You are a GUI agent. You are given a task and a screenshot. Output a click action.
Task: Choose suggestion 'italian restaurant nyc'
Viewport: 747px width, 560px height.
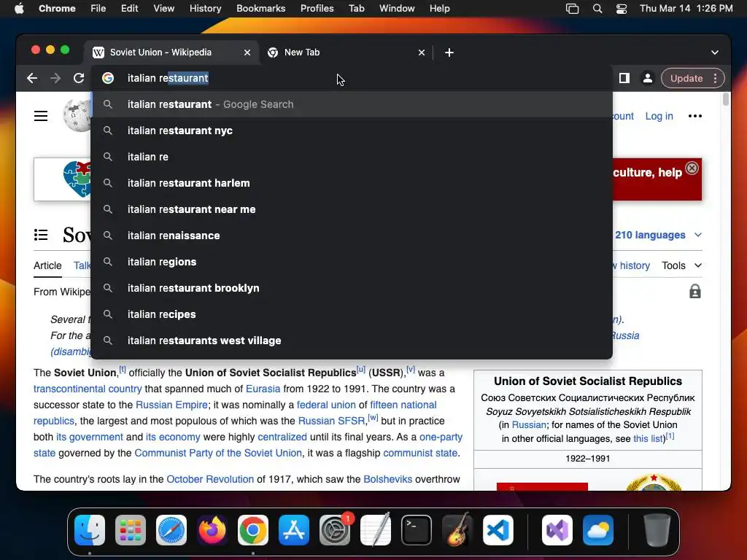pos(352,131)
